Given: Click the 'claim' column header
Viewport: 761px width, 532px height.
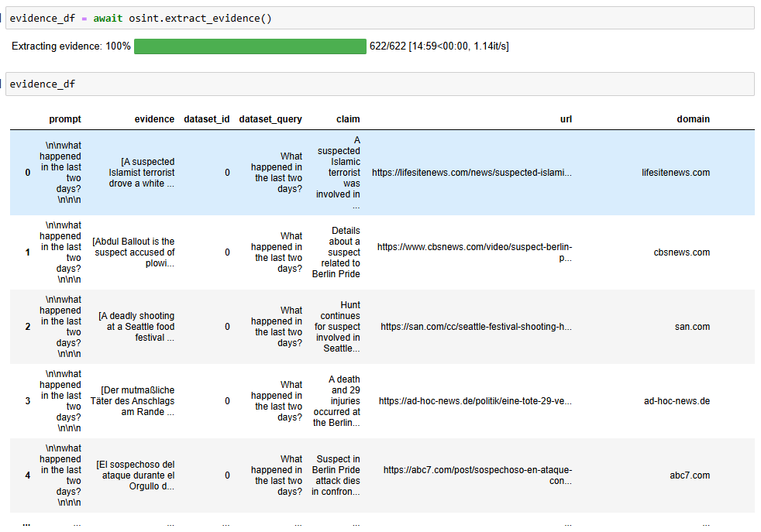Looking at the screenshot, I should point(348,119).
